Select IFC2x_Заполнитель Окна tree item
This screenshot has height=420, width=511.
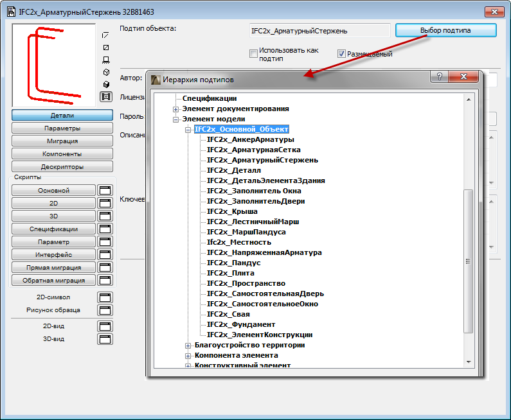tap(254, 191)
